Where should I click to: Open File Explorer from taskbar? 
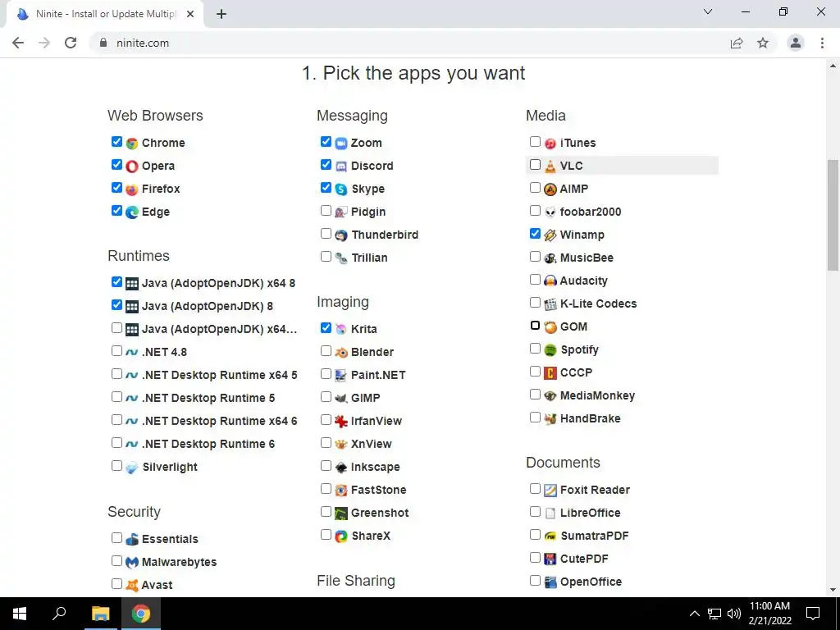[100, 614]
